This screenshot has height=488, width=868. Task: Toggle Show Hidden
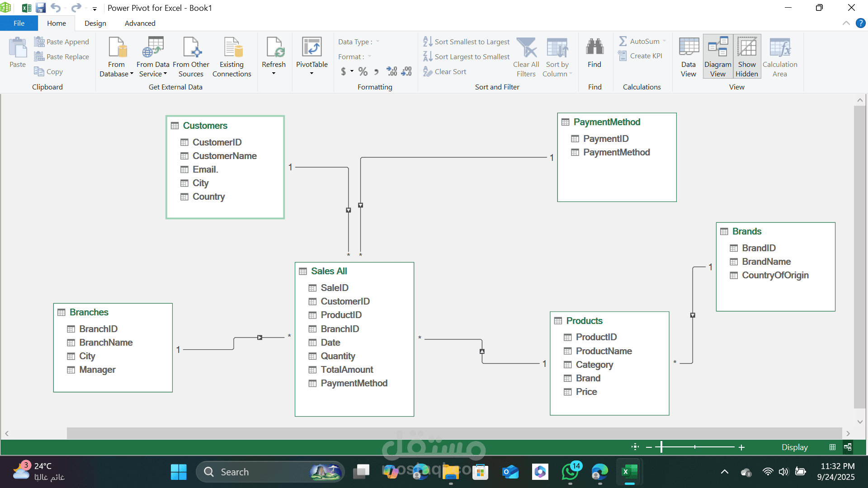[x=747, y=57]
